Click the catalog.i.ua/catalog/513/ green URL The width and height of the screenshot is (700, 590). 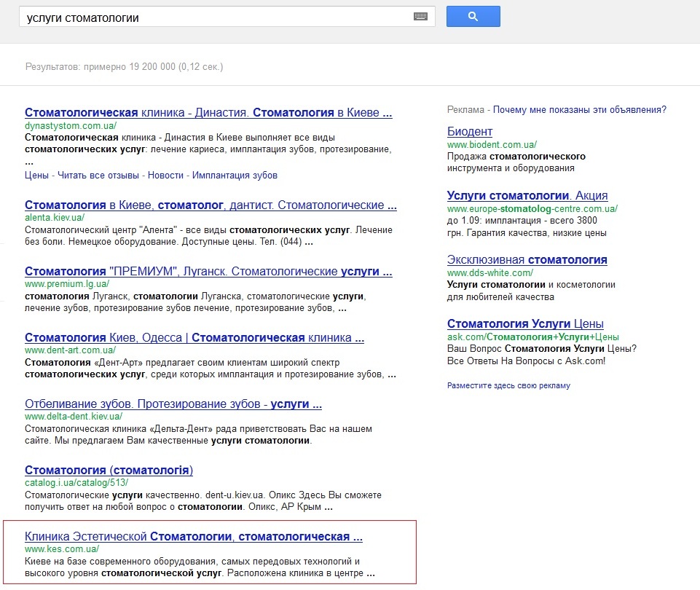(76, 483)
